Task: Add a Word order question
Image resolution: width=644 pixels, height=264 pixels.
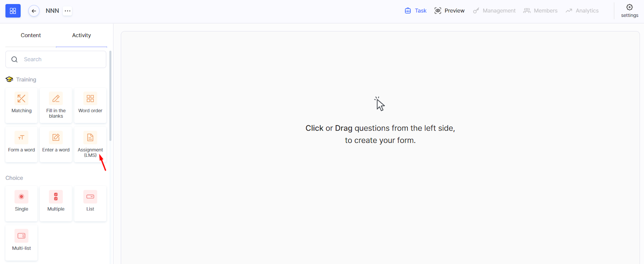Action: point(90,104)
